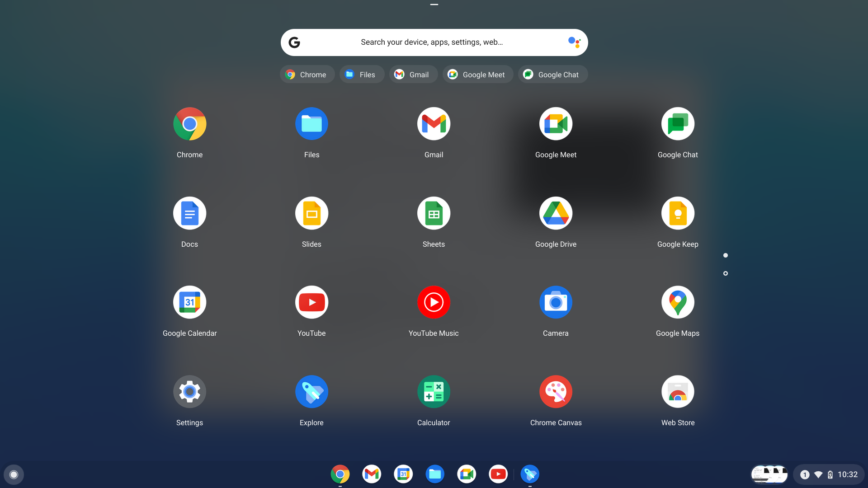Launch Google Keep app
The height and width of the screenshot is (488, 868).
(x=678, y=213)
